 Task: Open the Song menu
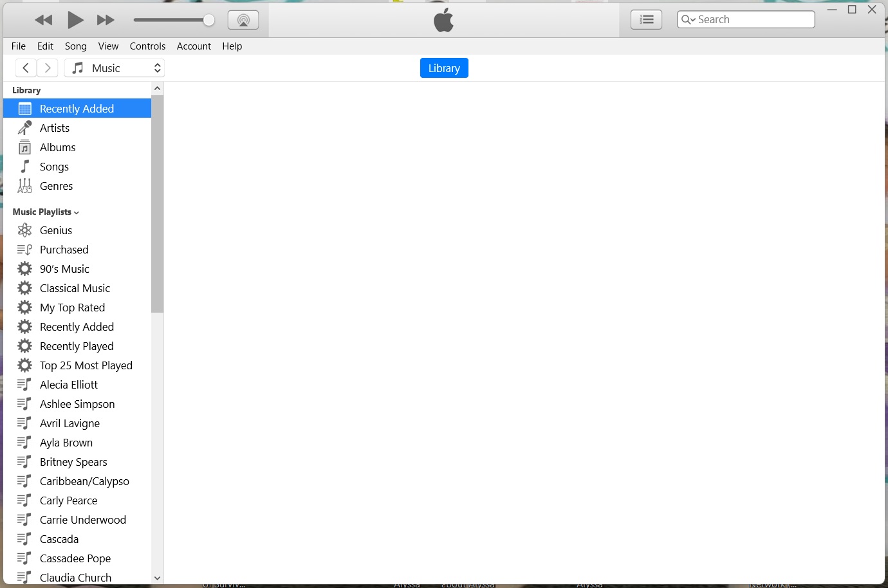[76, 46]
